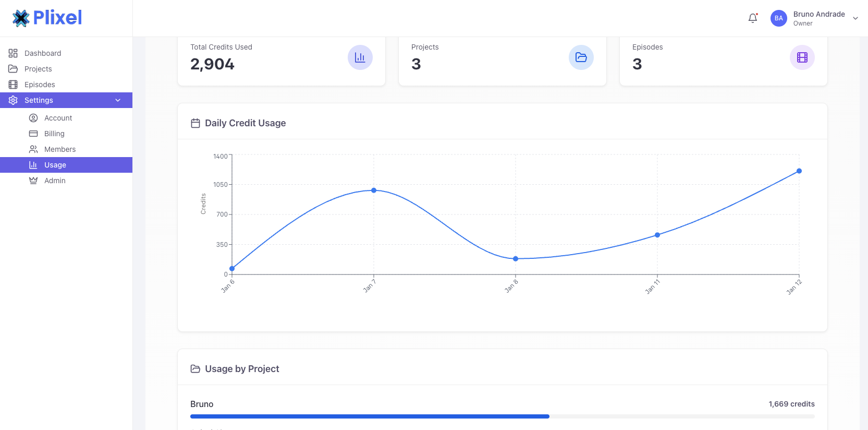Image resolution: width=868 pixels, height=430 pixels.
Task: Click the Jan 7 data point on chart
Action: pyautogui.click(x=374, y=190)
